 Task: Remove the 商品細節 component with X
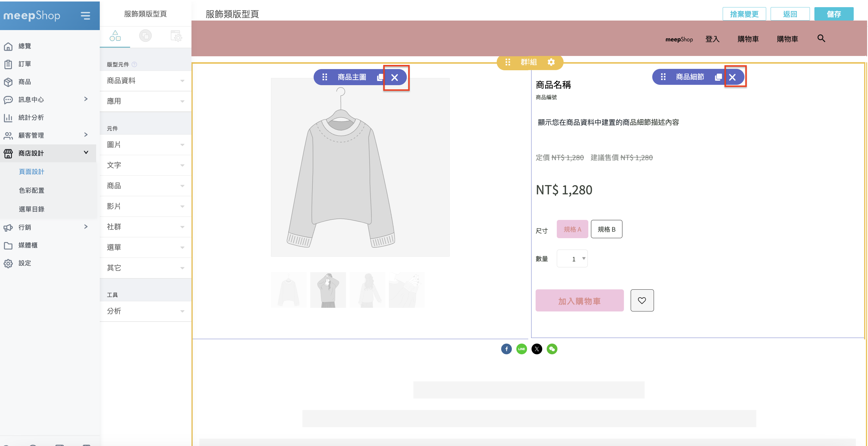click(732, 77)
